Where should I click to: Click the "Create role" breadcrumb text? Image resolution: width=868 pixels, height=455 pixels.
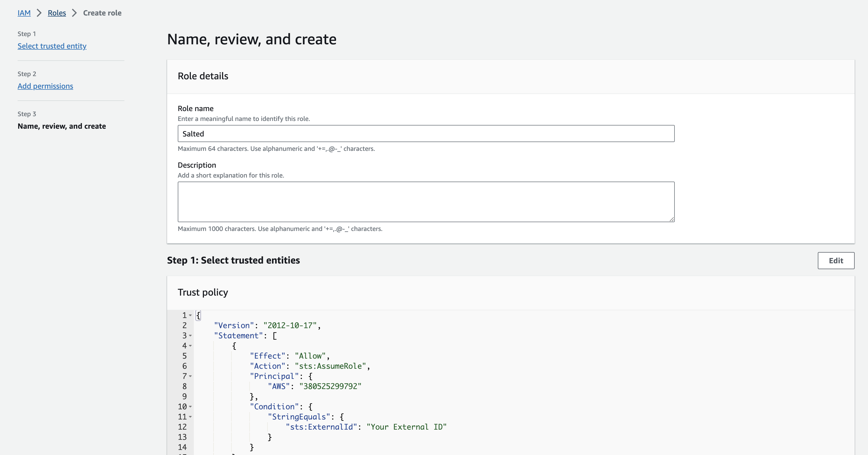pos(102,13)
